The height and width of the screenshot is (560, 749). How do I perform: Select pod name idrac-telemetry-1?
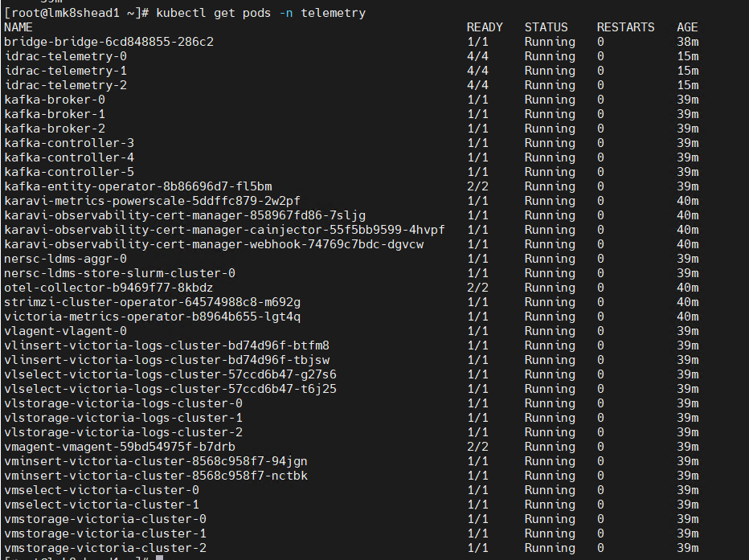(x=65, y=71)
